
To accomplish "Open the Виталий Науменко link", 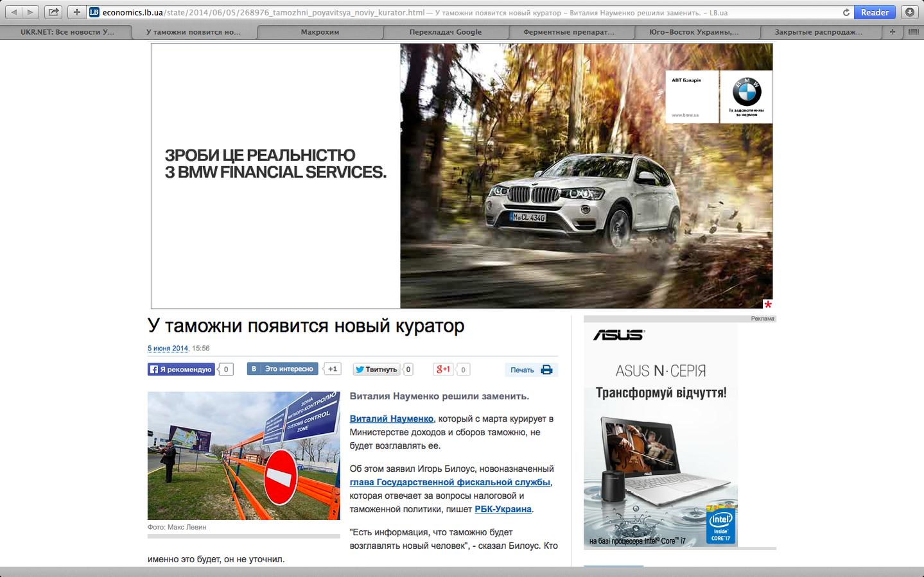I will click(392, 418).
